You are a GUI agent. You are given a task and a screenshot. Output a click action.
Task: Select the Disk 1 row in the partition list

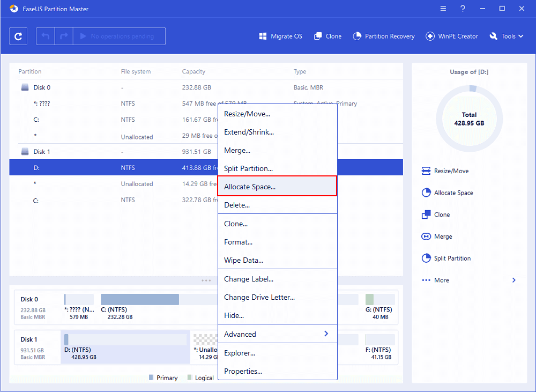point(206,152)
